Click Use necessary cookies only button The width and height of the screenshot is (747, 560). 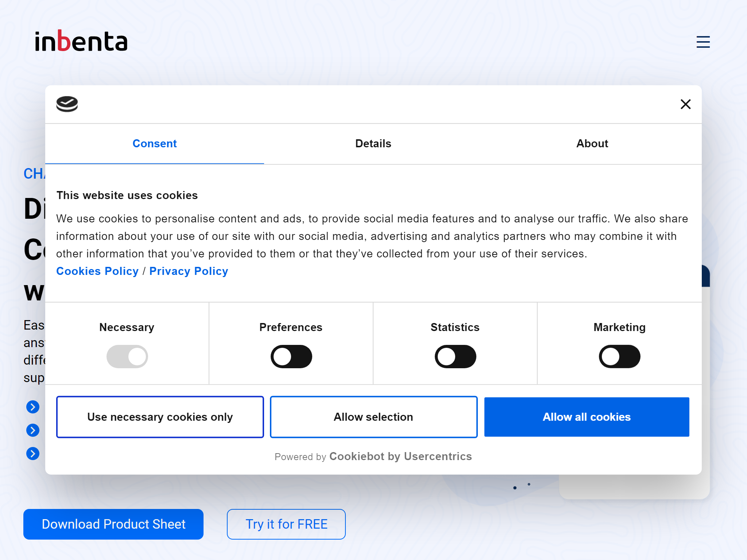coord(160,417)
